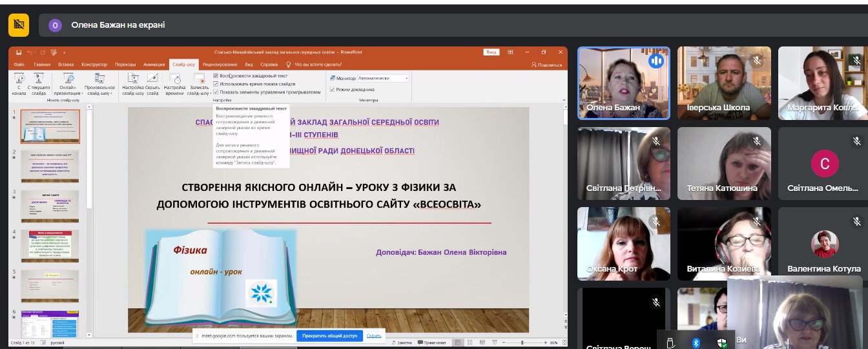Toggle 'Использовать время показа слайдов' checkbox

216,84
